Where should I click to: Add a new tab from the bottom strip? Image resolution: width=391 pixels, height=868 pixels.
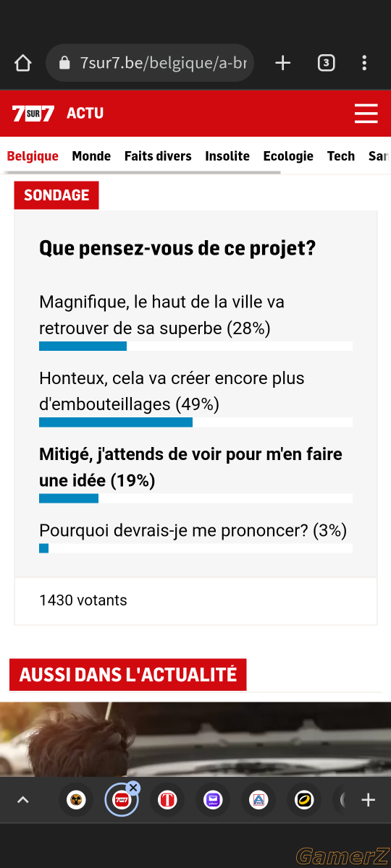369,799
